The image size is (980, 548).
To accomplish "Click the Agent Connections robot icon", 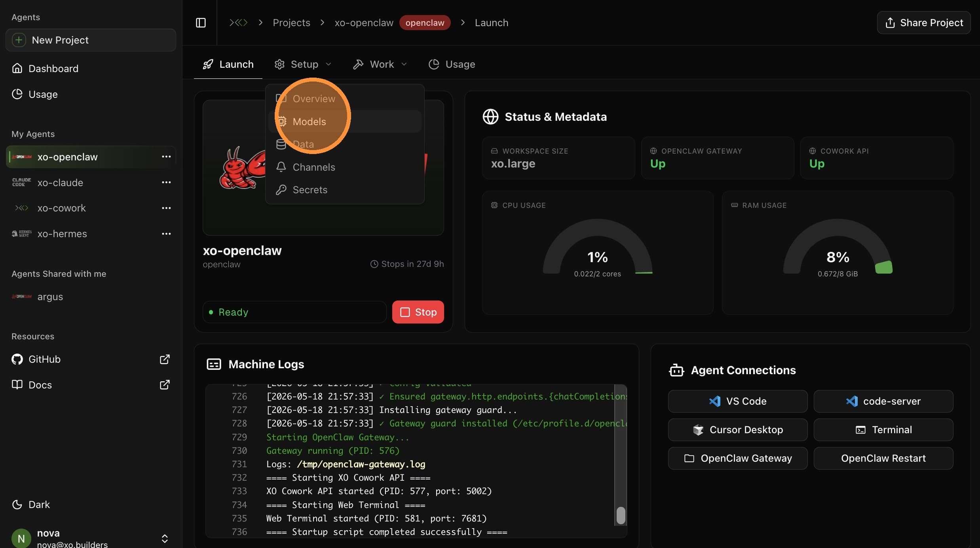I will pyautogui.click(x=676, y=370).
